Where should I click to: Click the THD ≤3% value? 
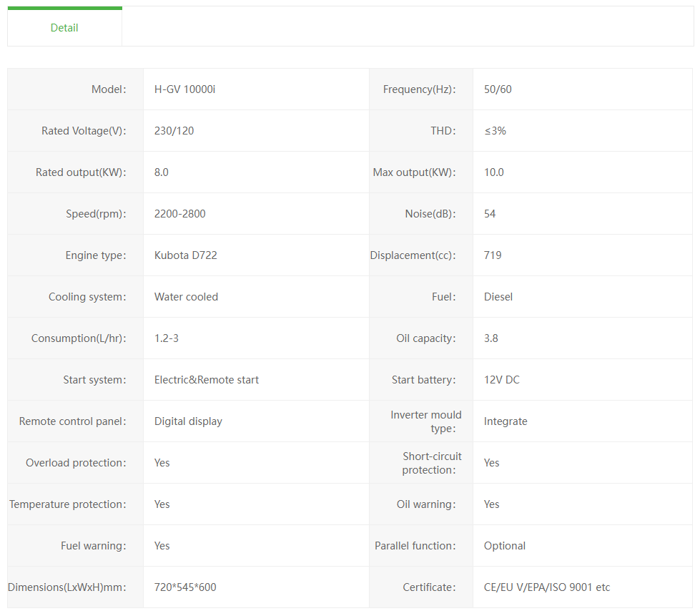coord(495,131)
